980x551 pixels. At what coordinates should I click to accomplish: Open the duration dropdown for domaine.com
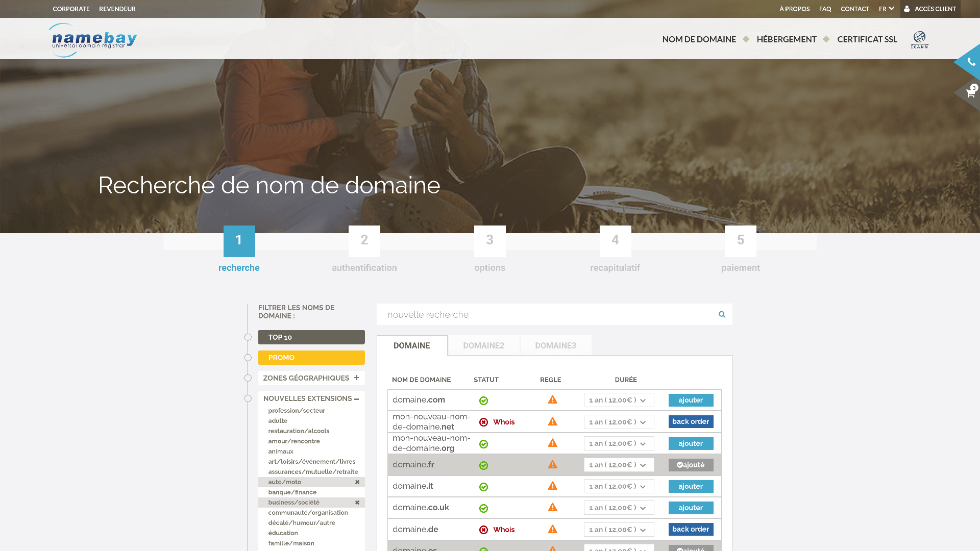[x=619, y=400]
